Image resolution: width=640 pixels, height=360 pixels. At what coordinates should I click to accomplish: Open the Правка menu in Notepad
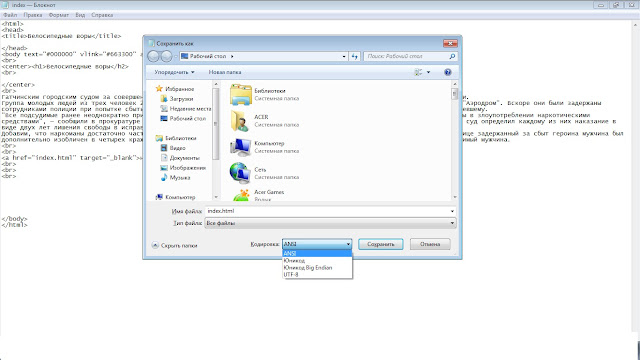point(33,15)
